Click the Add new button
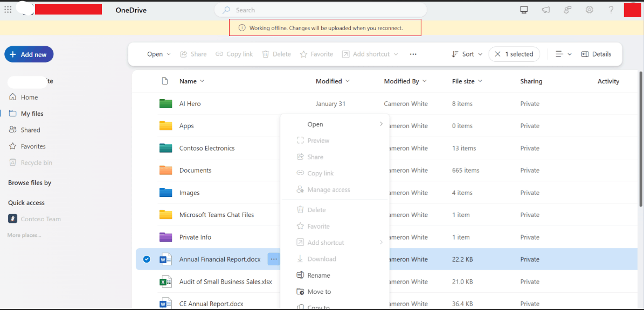This screenshot has width=644, height=310. click(x=29, y=54)
